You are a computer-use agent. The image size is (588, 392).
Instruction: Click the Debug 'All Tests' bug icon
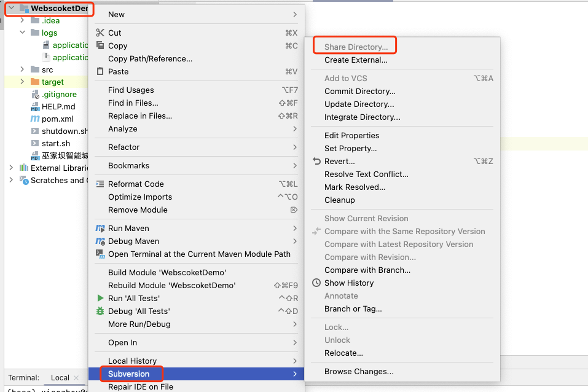click(x=100, y=311)
